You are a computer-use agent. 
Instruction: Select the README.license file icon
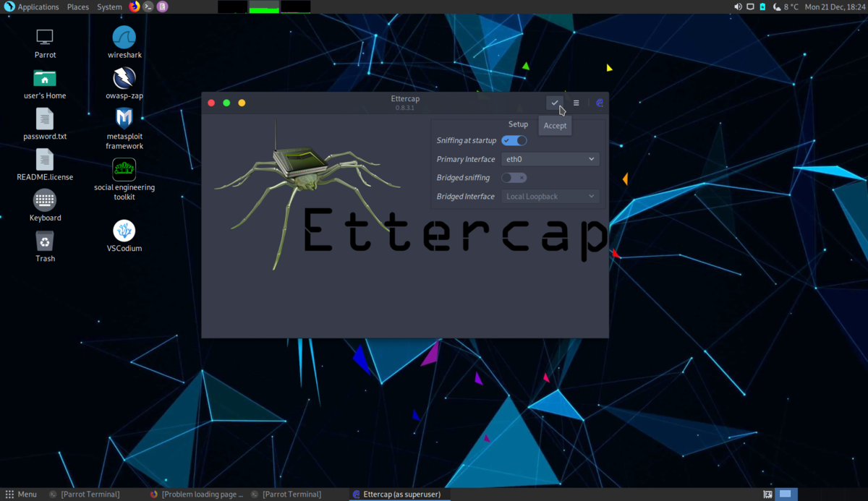click(x=45, y=165)
